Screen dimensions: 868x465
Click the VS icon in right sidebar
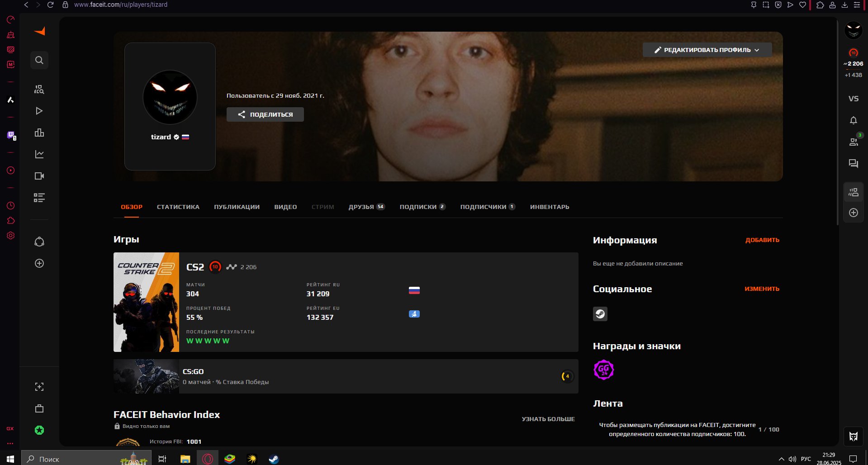click(x=854, y=99)
